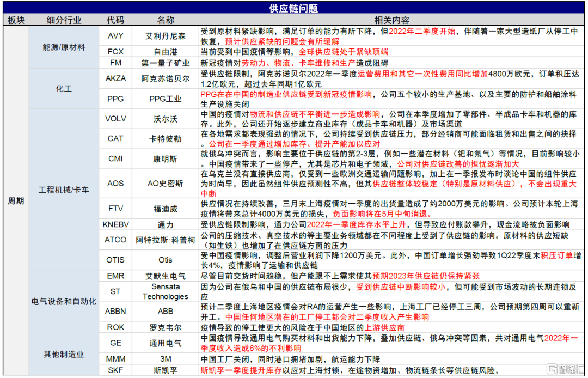Select ticker code PPG
The image size is (588, 378).
[x=115, y=99]
